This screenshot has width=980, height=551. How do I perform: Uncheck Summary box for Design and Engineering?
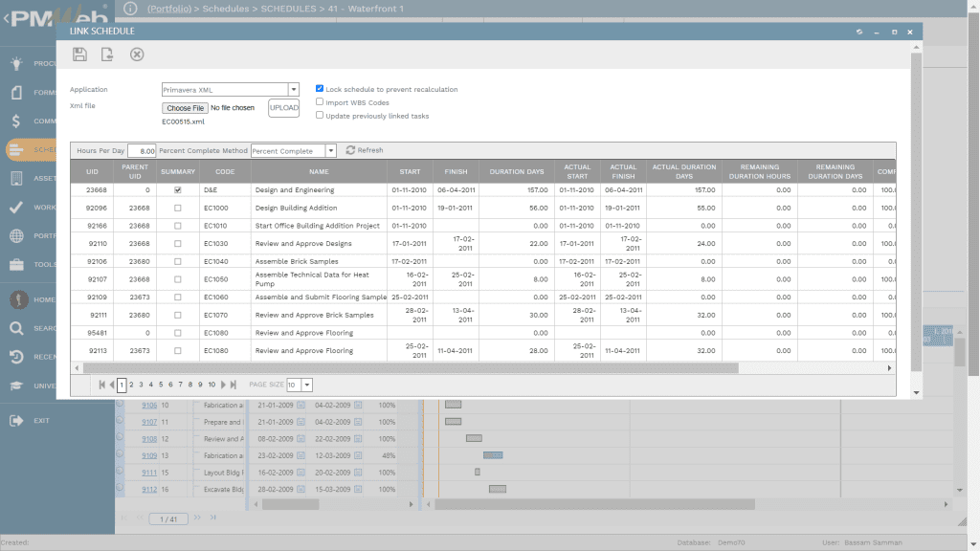(177, 190)
